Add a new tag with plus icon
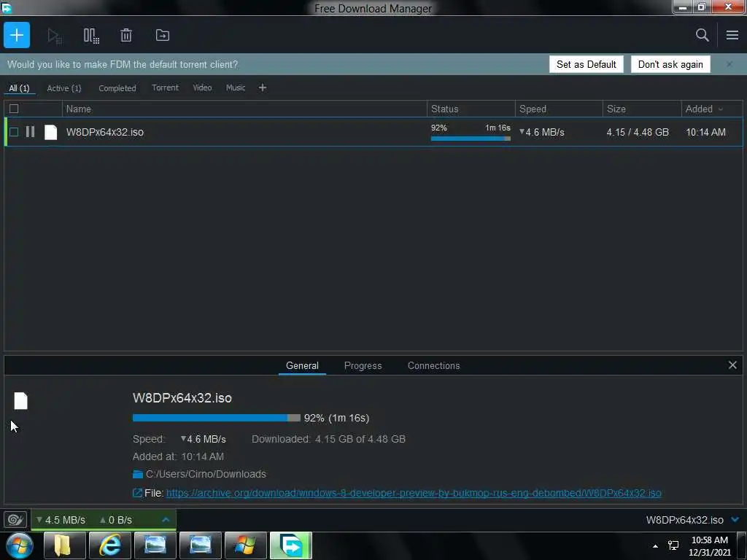Screen dimensions: 747x560 coord(262,87)
